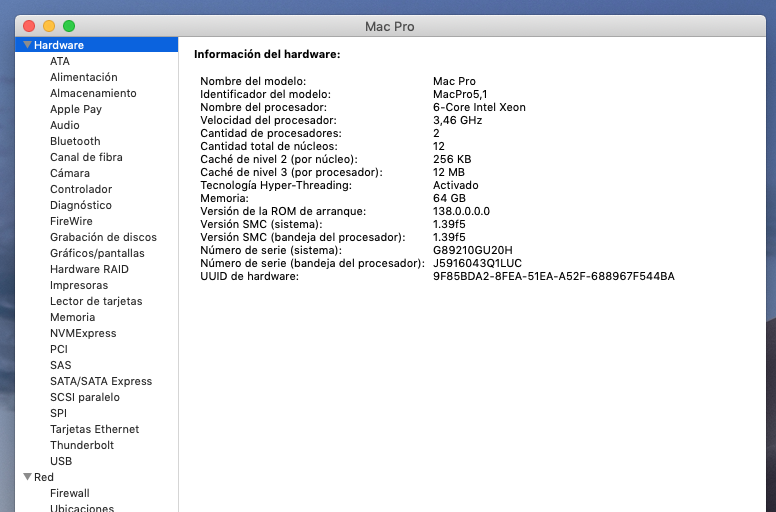Viewport: 776px width, 512px height.
Task: Click the memory value '64 GB'
Action: click(449, 198)
